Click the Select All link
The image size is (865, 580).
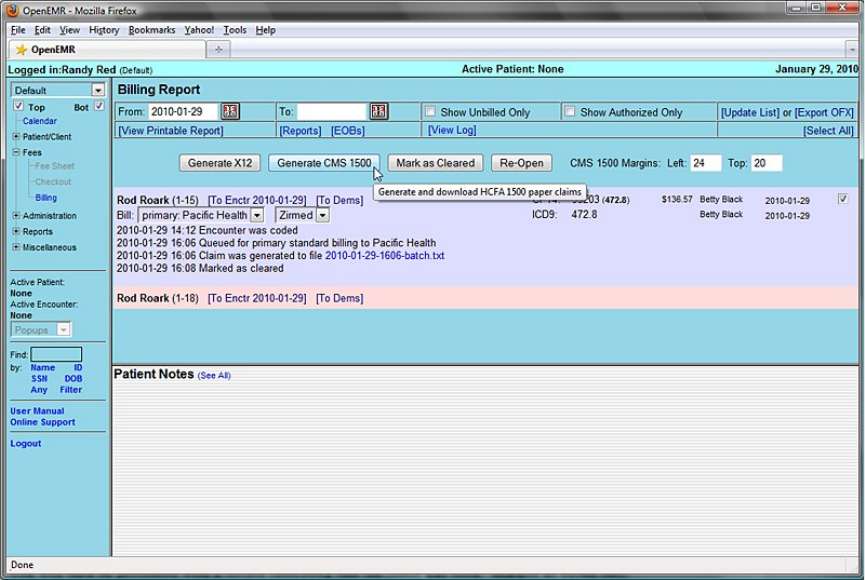click(828, 130)
